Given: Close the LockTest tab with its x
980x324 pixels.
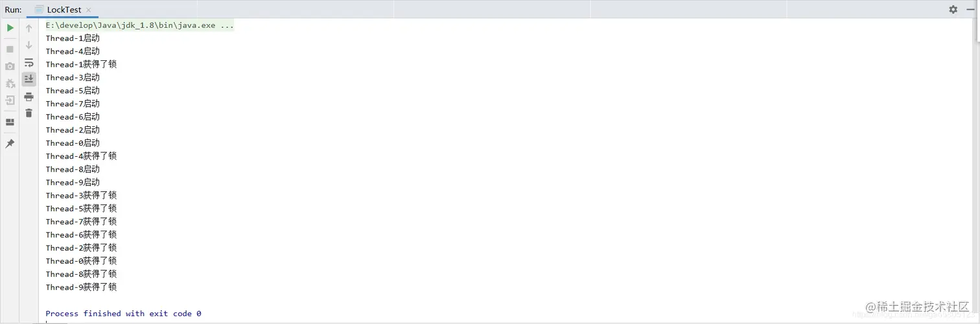Looking at the screenshot, I should (x=89, y=10).
